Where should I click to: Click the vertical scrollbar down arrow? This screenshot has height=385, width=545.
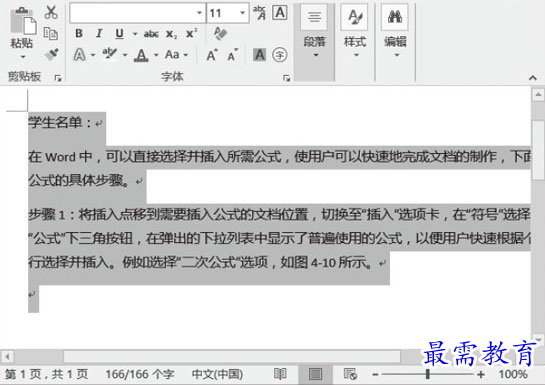pos(538,340)
